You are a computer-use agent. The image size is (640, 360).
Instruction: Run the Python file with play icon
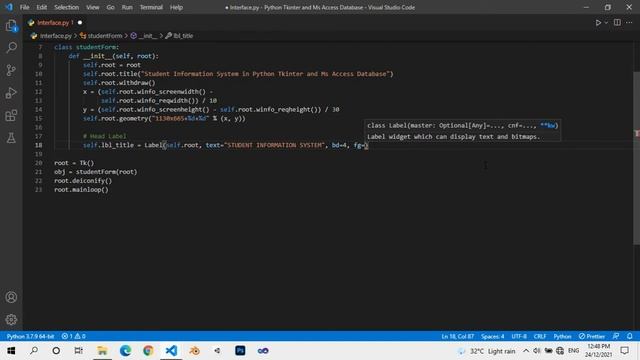coord(598,23)
